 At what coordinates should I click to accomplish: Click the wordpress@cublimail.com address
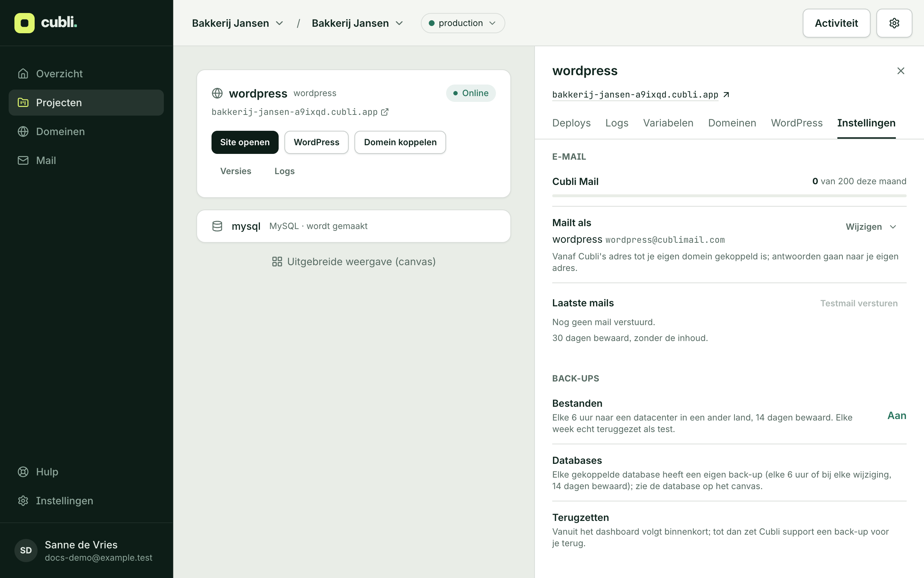pos(665,240)
